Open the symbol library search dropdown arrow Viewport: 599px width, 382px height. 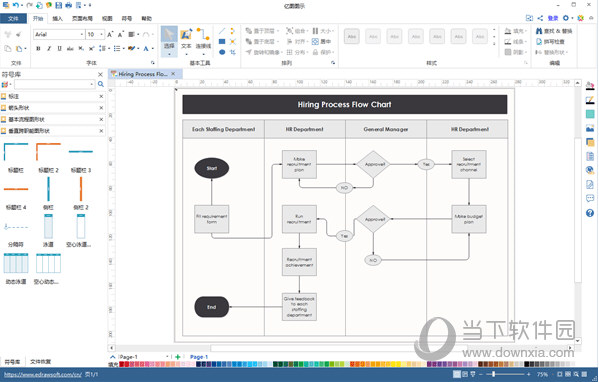tap(92, 84)
